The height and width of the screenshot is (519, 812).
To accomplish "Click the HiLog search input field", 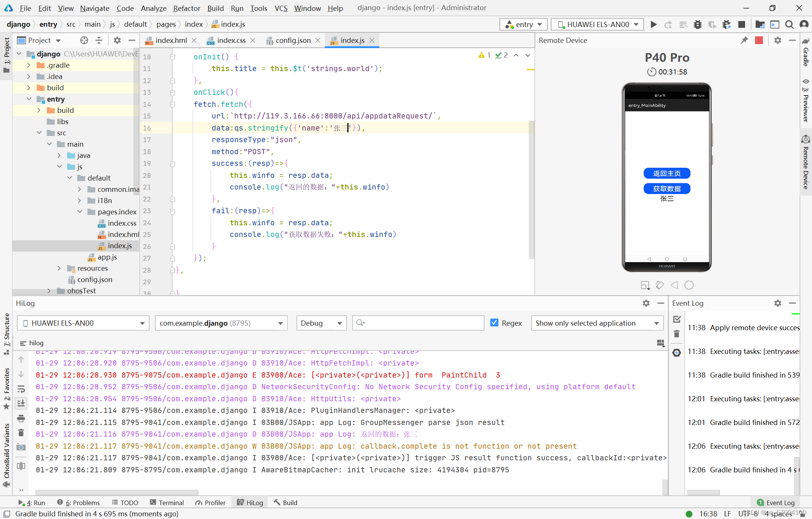I will point(421,323).
